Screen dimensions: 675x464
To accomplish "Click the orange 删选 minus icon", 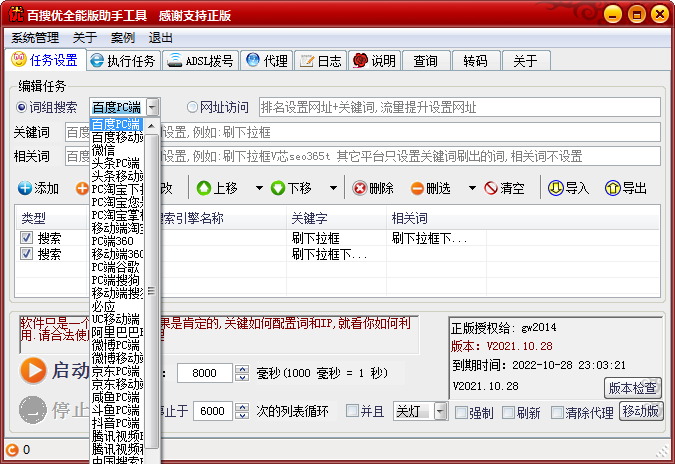I will [x=417, y=188].
